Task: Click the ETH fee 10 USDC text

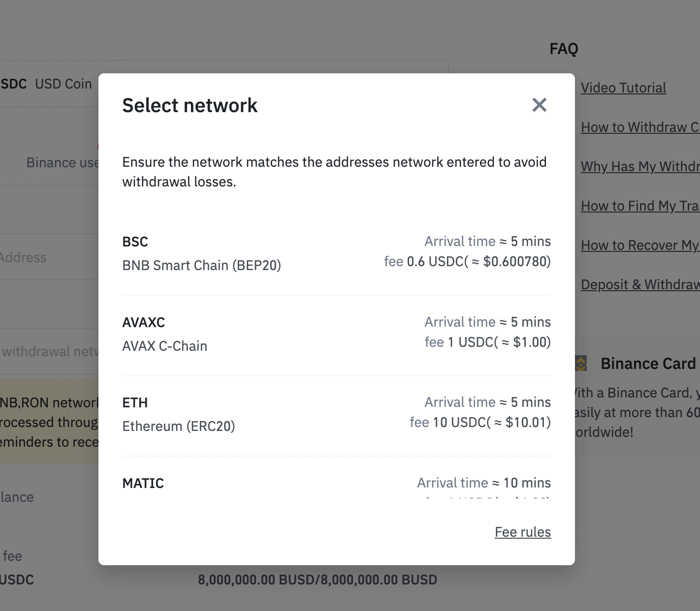Action: (480, 422)
